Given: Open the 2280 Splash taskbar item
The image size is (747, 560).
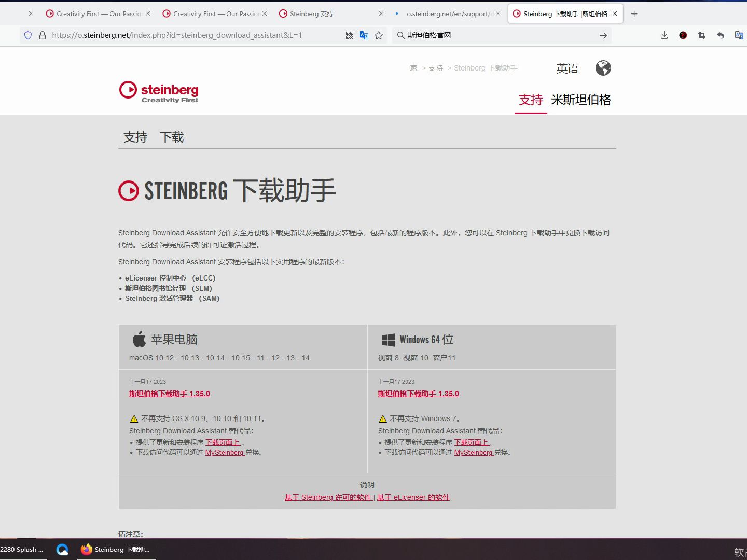Looking at the screenshot, I should 22,550.
